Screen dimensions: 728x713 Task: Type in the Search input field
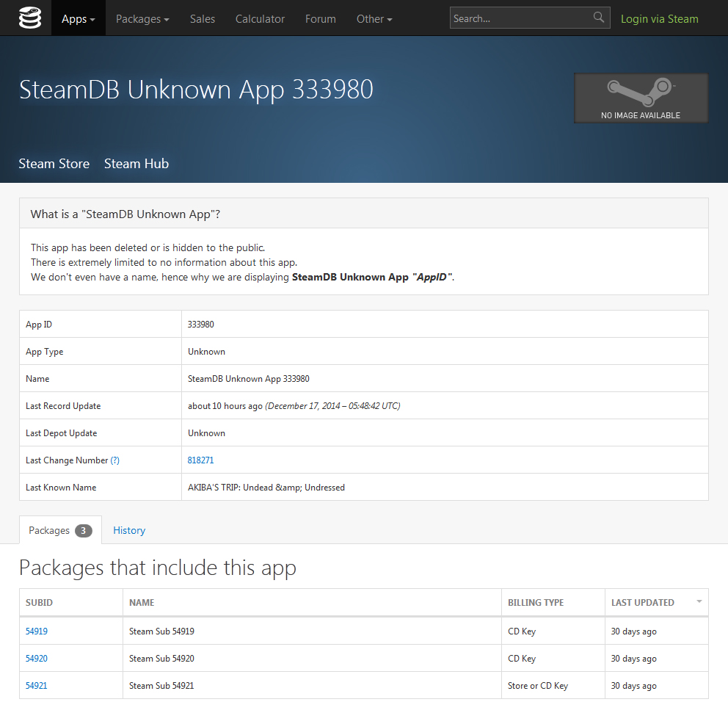point(520,18)
